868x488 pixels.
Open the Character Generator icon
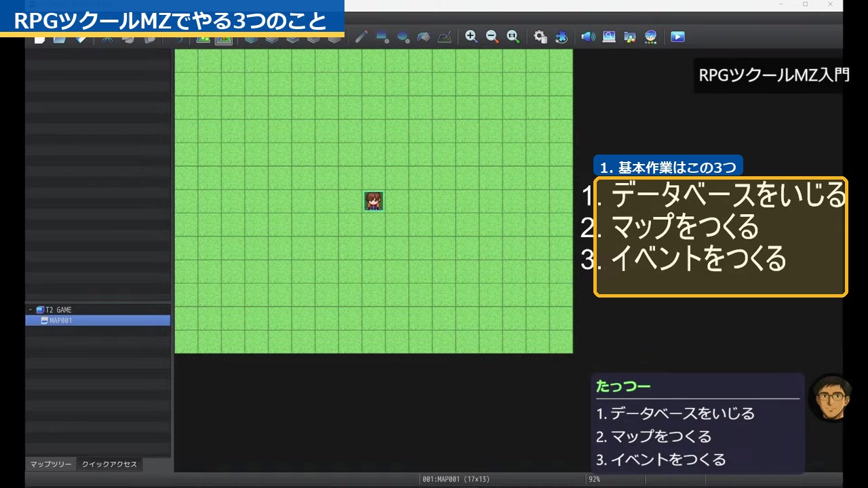coord(651,37)
